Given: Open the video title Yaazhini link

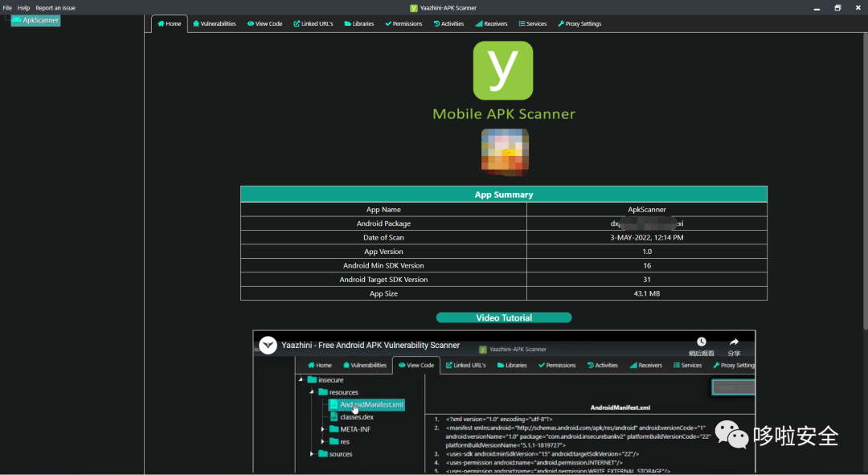Looking at the screenshot, I should pyautogui.click(x=371, y=345).
